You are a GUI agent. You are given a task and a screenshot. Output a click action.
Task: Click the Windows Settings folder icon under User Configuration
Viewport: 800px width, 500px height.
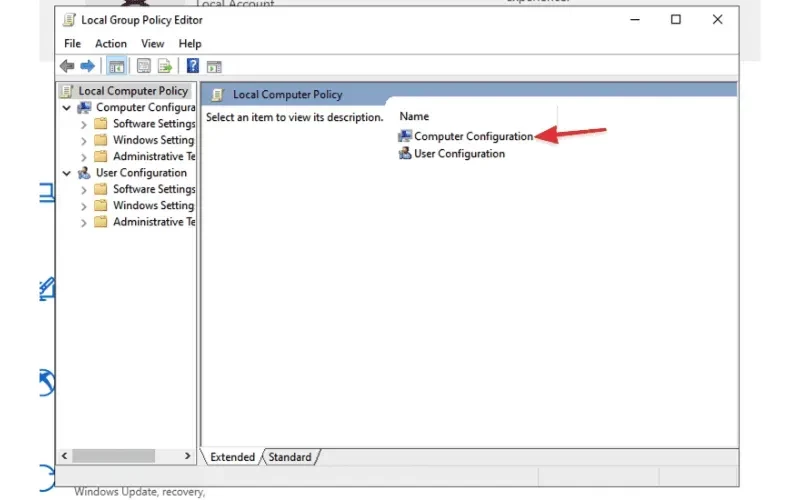pos(101,205)
